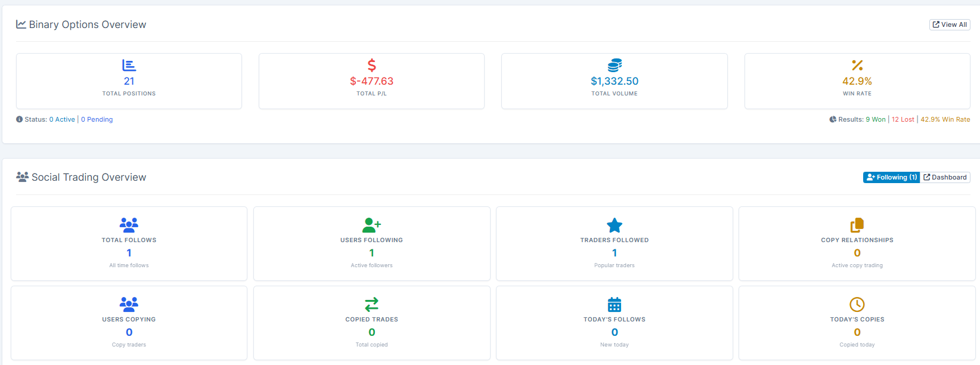Open View All binary options
Screen dimensions: 980x365
tap(950, 24)
